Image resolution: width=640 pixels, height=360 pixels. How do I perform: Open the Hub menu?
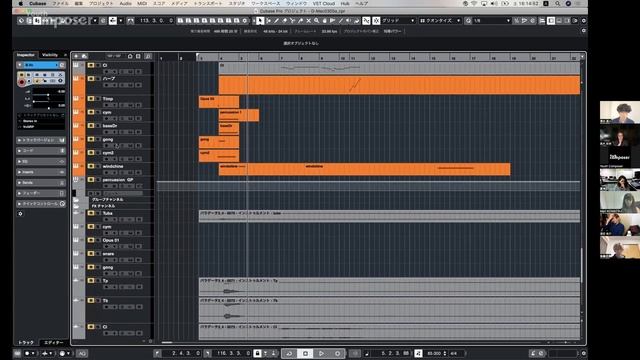(345, 3)
